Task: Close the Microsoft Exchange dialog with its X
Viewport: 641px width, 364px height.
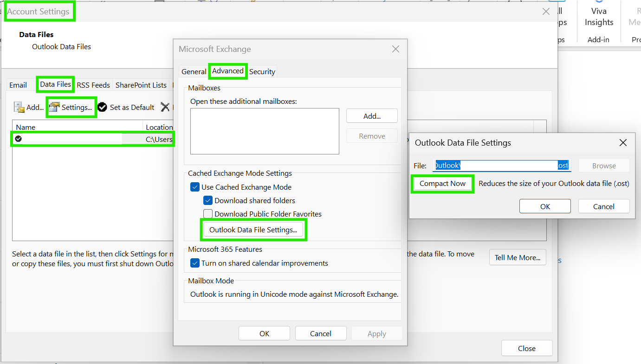Action: 395,49
